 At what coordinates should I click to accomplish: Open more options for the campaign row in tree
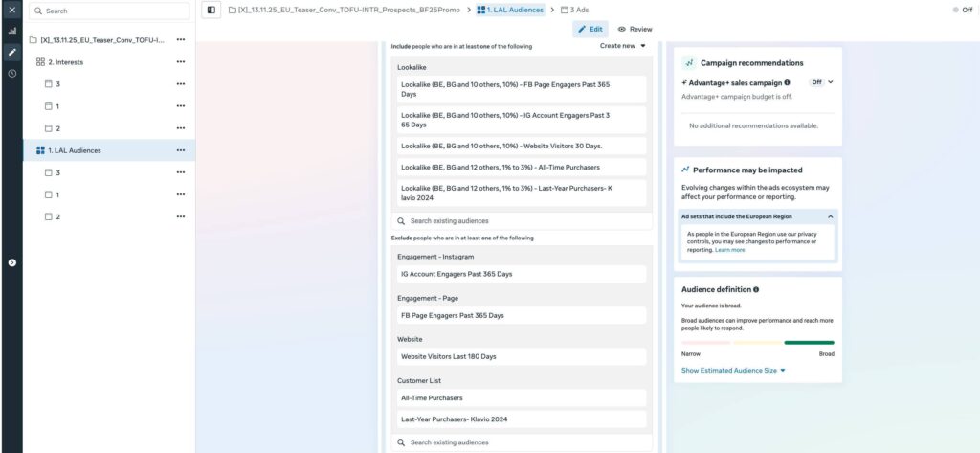[181, 39]
